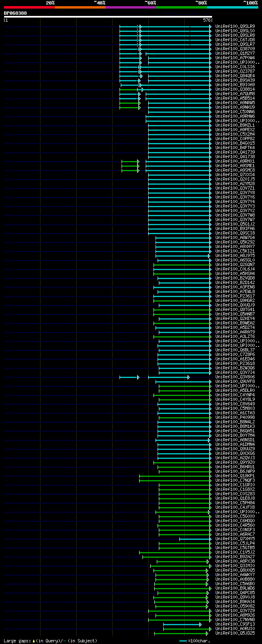Select hit label UniRef100_C5KI21
Screen dimensions: 262x644
click(235, 251)
